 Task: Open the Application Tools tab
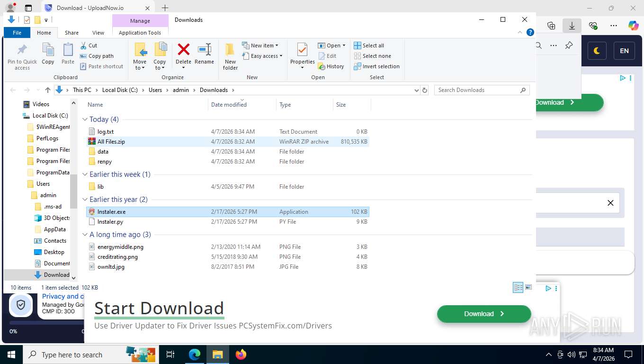(x=140, y=33)
